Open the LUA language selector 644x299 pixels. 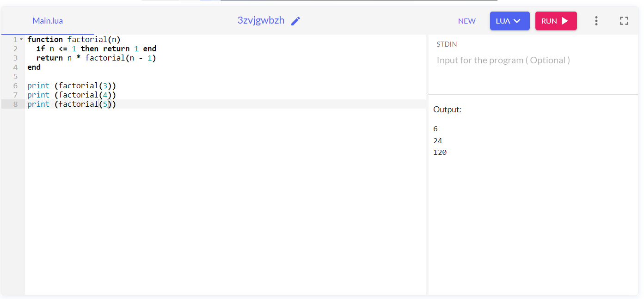[x=509, y=20]
